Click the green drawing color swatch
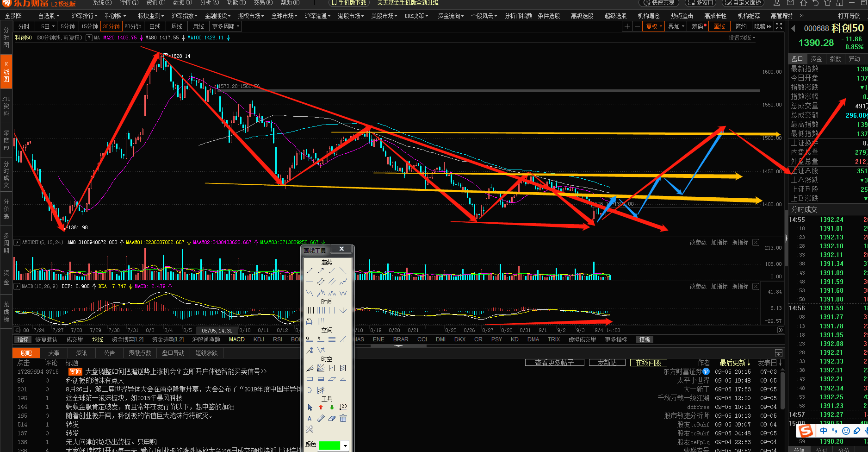The image size is (868, 452). 329,446
